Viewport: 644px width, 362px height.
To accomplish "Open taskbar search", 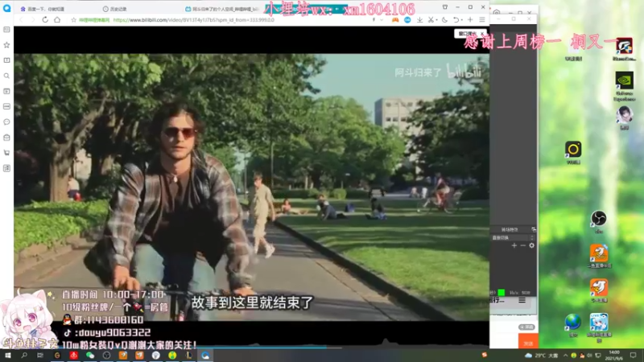I will tap(24, 356).
